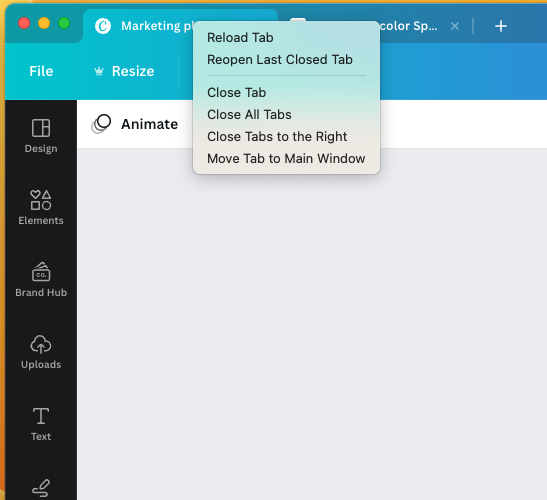Close the color Sp... tab
The image size is (547, 500).
click(x=455, y=26)
